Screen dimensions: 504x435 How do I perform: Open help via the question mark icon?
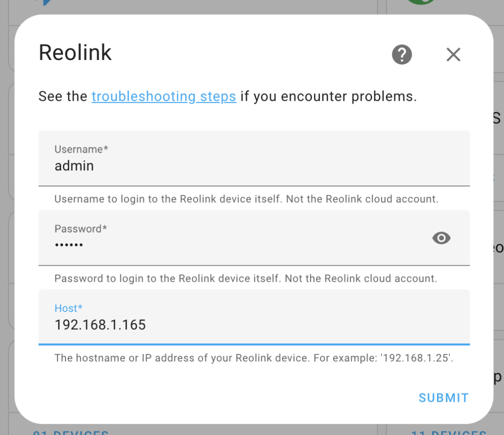point(402,54)
